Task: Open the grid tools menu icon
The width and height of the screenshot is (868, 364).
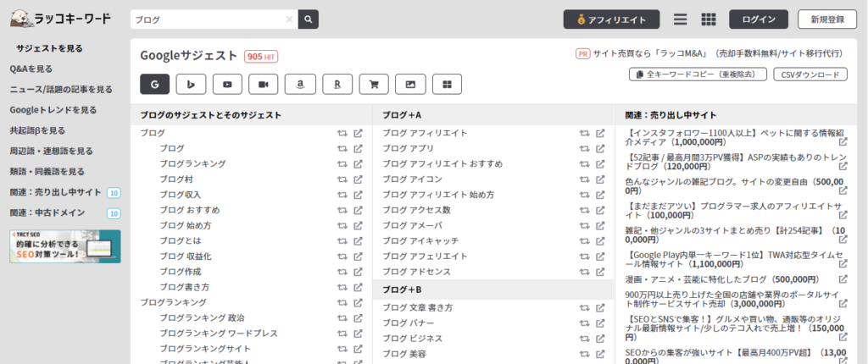Action: point(709,19)
